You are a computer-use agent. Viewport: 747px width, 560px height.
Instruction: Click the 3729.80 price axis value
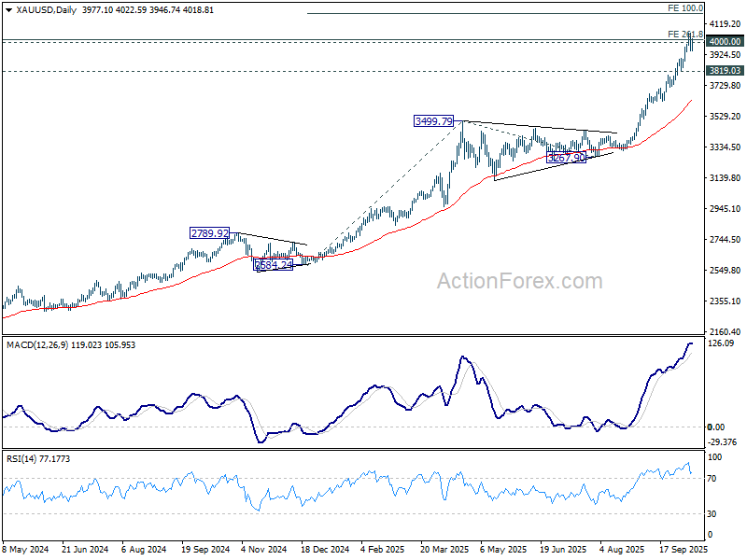725,86
